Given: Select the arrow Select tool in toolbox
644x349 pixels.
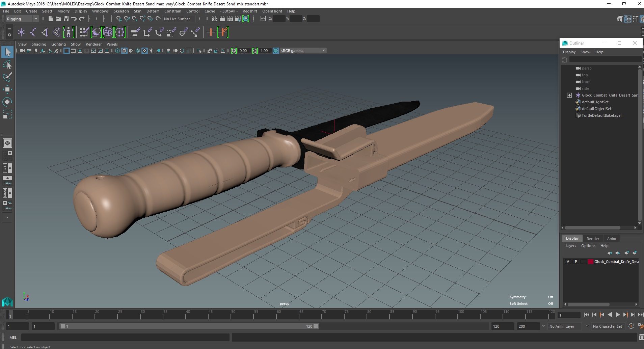Looking at the screenshot, I should pyautogui.click(x=7, y=52).
